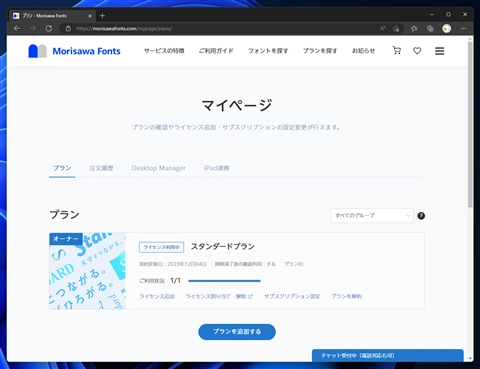Open browser collections icon
This screenshot has height=369, width=480.
[x=430, y=29]
